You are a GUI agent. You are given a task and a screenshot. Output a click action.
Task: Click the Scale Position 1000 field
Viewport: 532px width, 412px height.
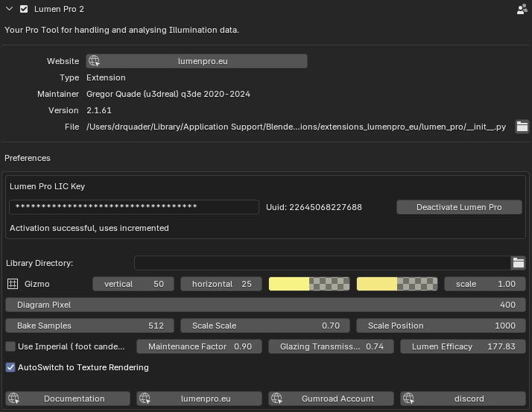(441, 326)
